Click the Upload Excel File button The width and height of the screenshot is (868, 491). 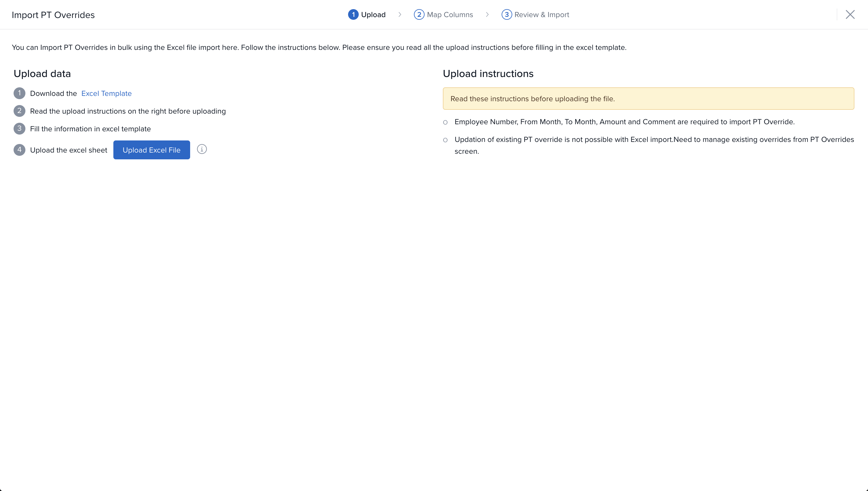151,150
